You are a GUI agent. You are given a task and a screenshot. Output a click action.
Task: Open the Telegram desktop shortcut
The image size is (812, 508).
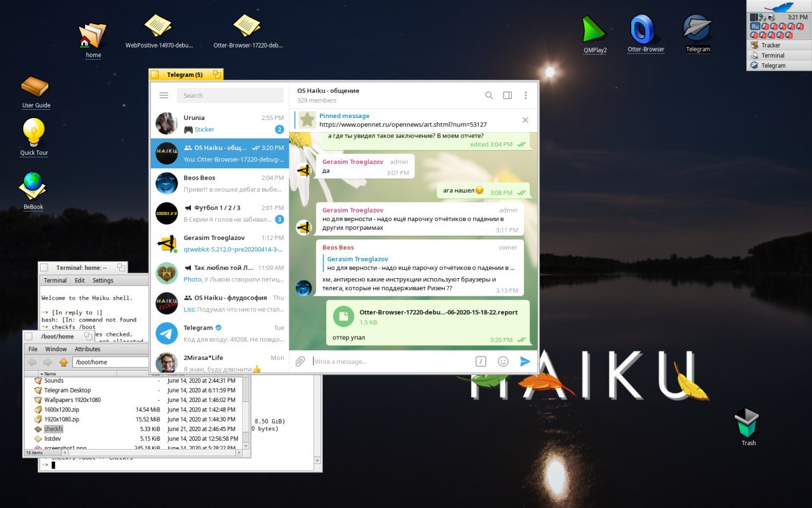(x=697, y=29)
